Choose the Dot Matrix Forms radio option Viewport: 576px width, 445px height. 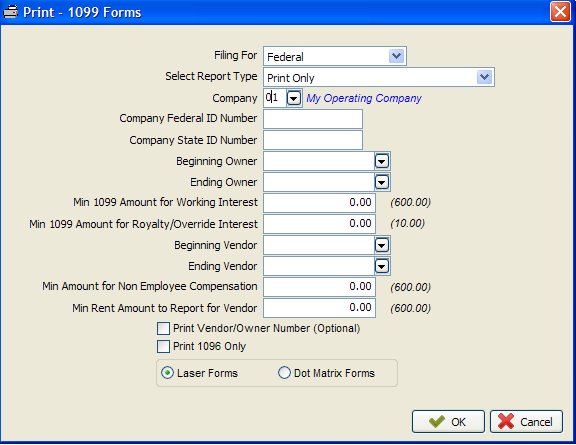284,373
